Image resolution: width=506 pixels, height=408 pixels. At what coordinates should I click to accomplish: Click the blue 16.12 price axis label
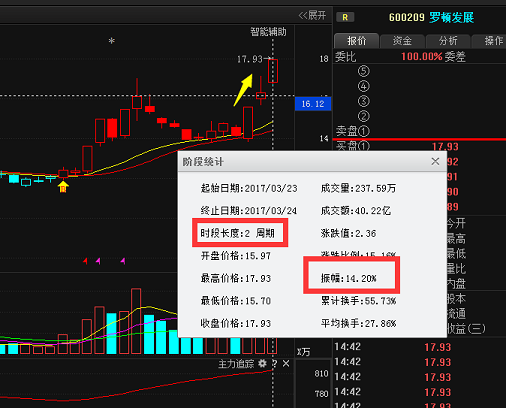[313, 104]
